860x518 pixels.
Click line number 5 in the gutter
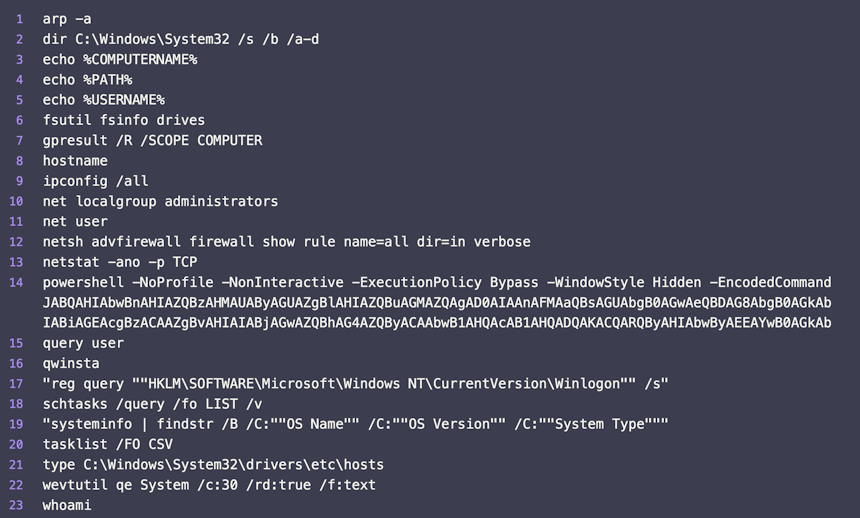(19, 100)
